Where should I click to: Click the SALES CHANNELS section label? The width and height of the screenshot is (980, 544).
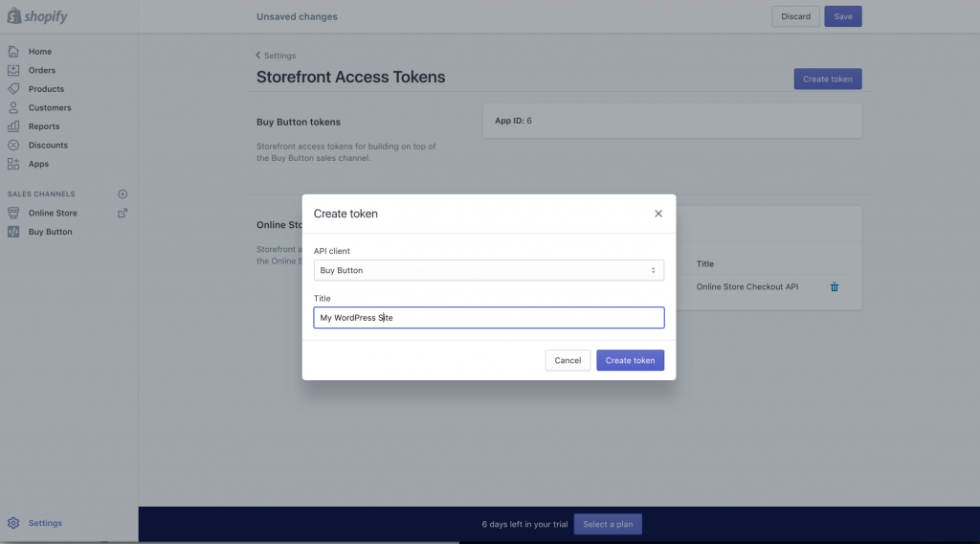tap(41, 193)
